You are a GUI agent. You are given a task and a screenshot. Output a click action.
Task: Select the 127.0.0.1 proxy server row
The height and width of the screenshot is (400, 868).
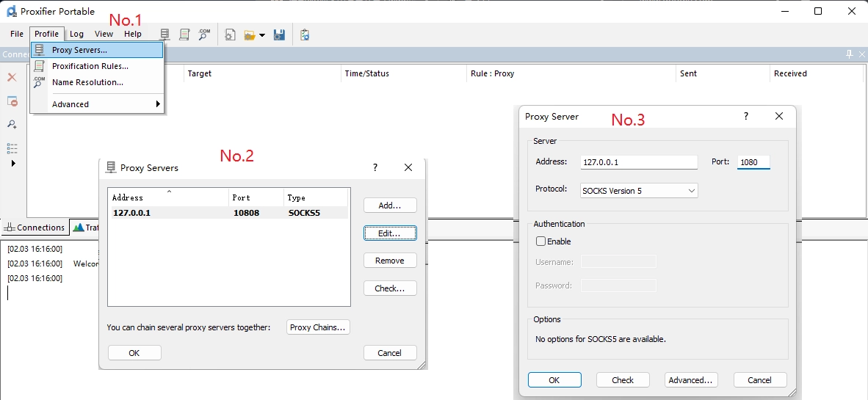tap(228, 213)
